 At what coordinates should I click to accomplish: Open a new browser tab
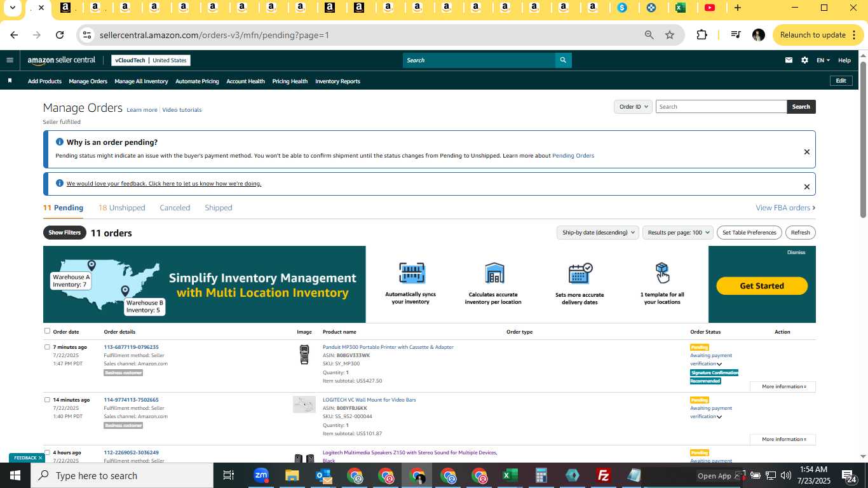(x=737, y=8)
